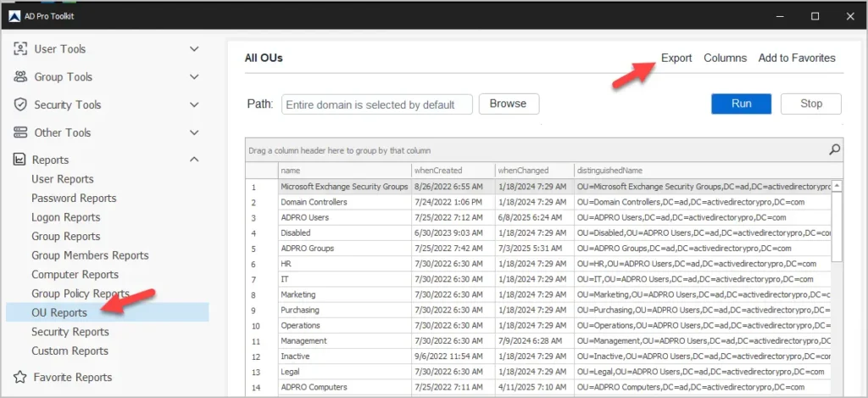Screen dimensions: 868x398
Task: Click the Favorite Reports star icon
Action: point(20,377)
